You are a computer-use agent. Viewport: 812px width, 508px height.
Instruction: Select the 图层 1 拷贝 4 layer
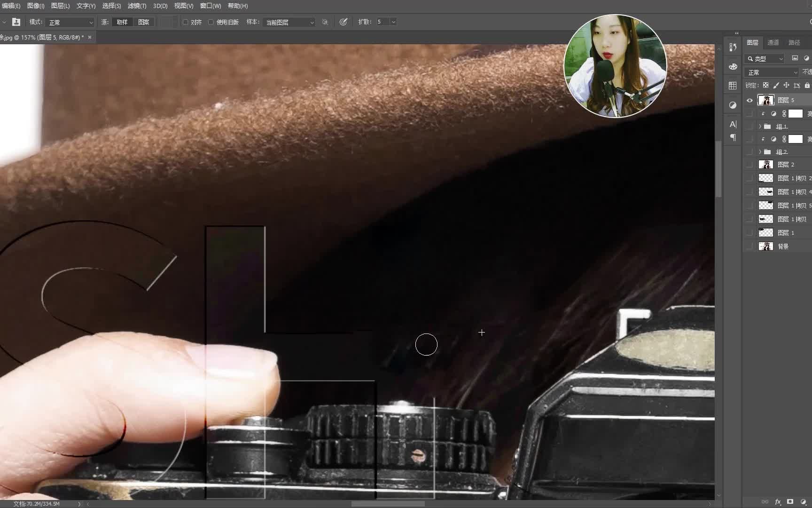(x=778, y=192)
